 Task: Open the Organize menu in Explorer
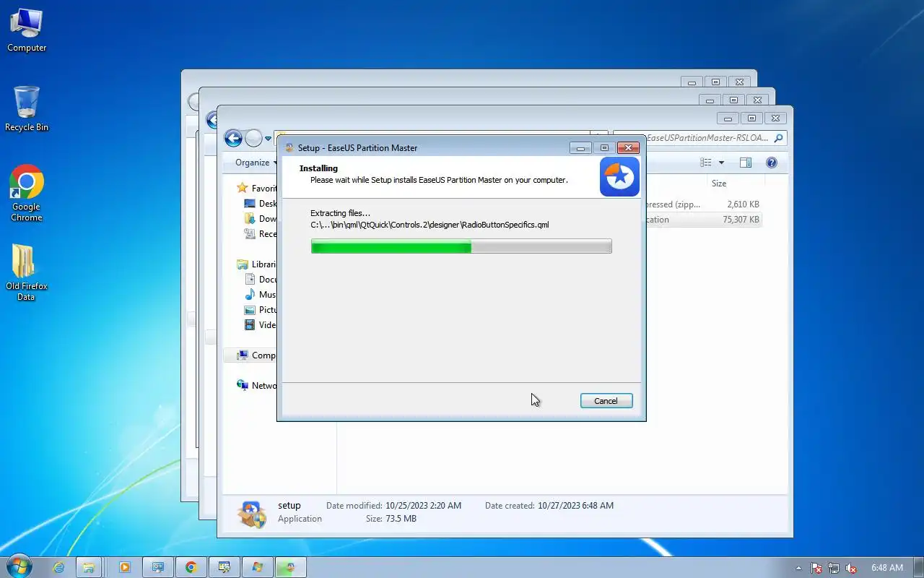coord(256,163)
